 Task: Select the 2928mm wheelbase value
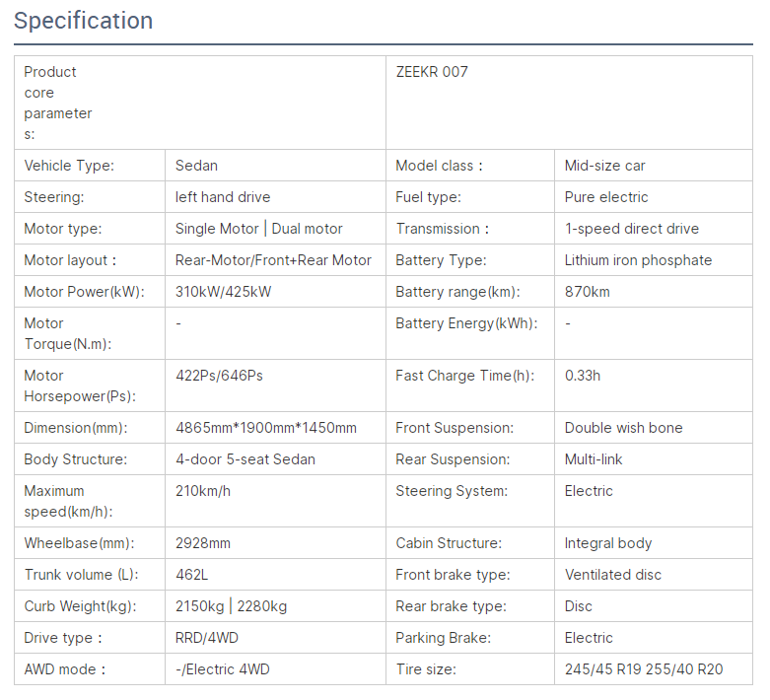(203, 543)
